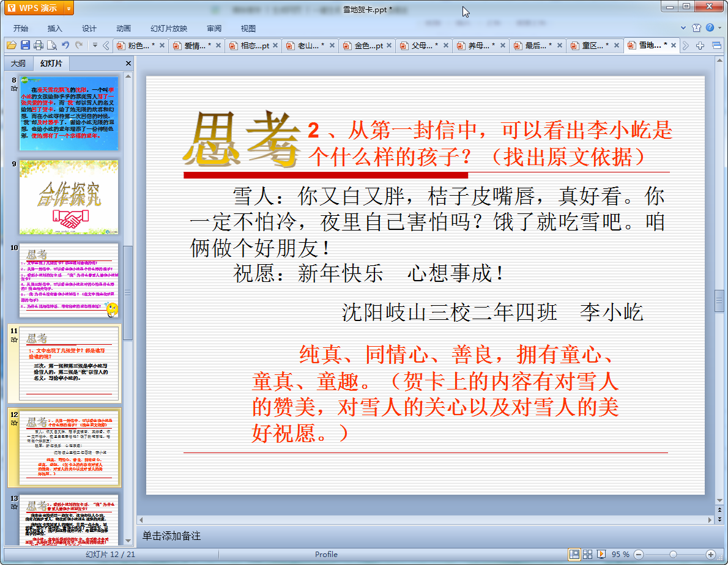This screenshot has width=728, height=565.
Task: Close the 相恋...pt document tab
Action: (275, 45)
